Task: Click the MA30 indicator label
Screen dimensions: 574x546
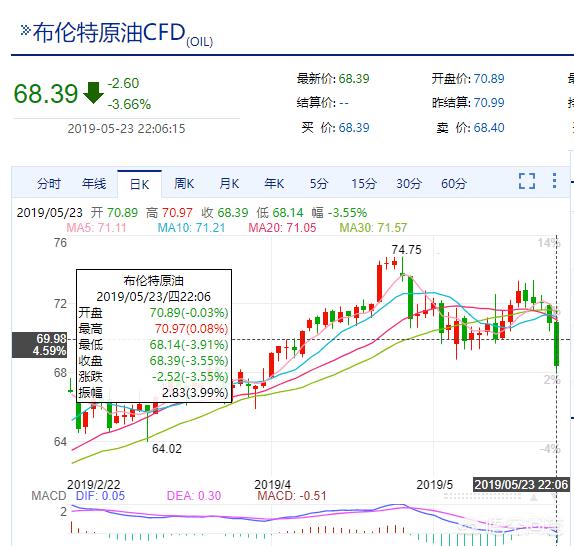Action: tap(373, 228)
